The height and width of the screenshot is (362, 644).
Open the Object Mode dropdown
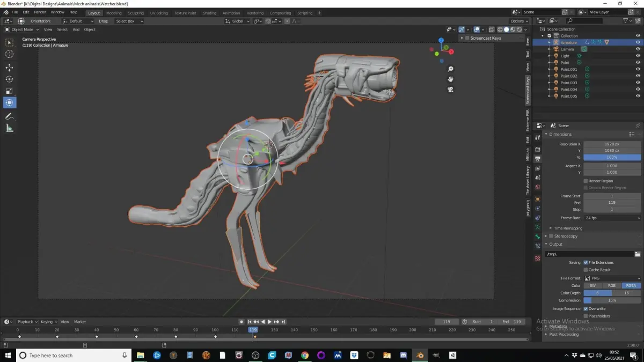coord(21,29)
